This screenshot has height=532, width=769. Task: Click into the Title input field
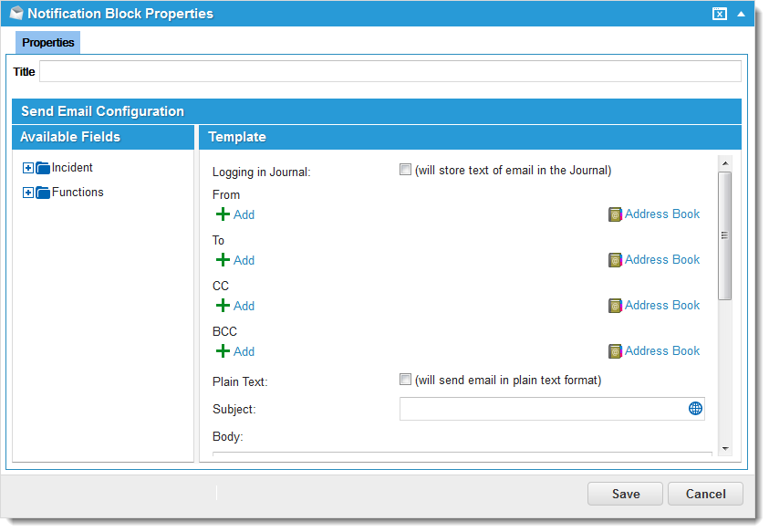click(390, 72)
